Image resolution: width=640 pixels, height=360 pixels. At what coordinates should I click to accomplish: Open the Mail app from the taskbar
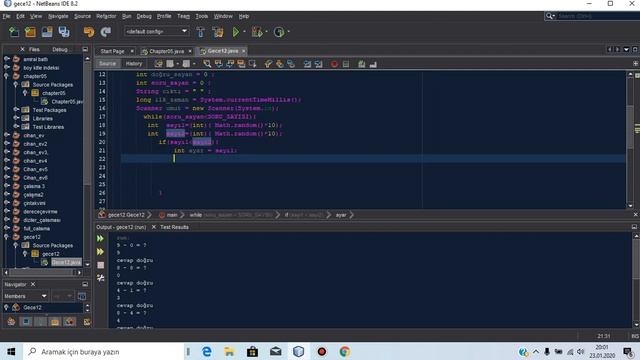pos(276,351)
